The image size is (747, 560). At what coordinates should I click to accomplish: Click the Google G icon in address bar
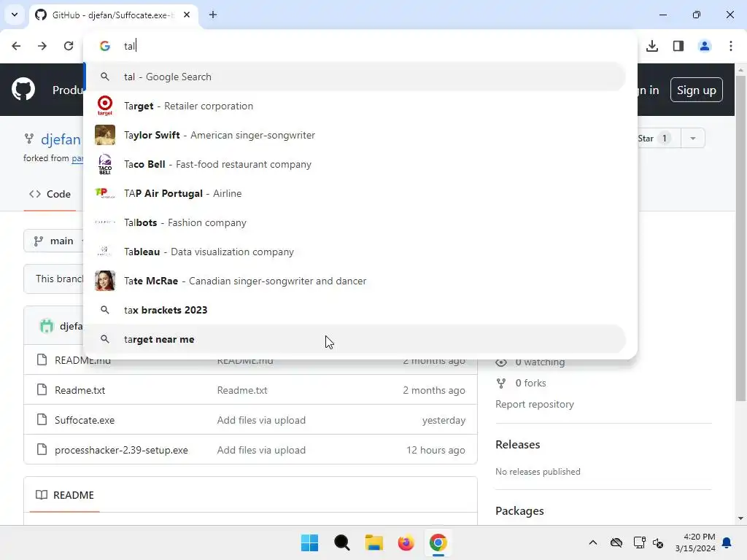pyautogui.click(x=105, y=46)
